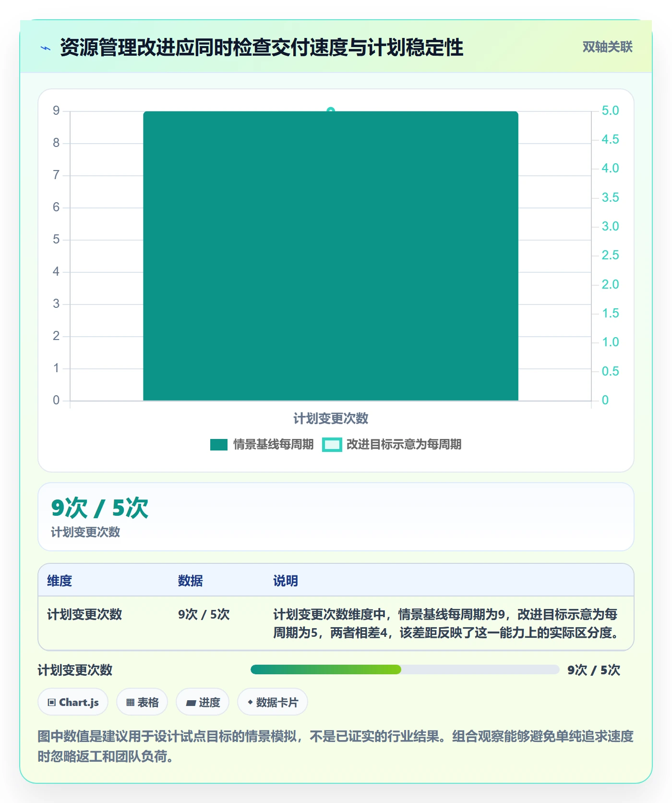Click the 数据卡片 tag chip
The width and height of the screenshot is (672, 803).
(x=273, y=702)
